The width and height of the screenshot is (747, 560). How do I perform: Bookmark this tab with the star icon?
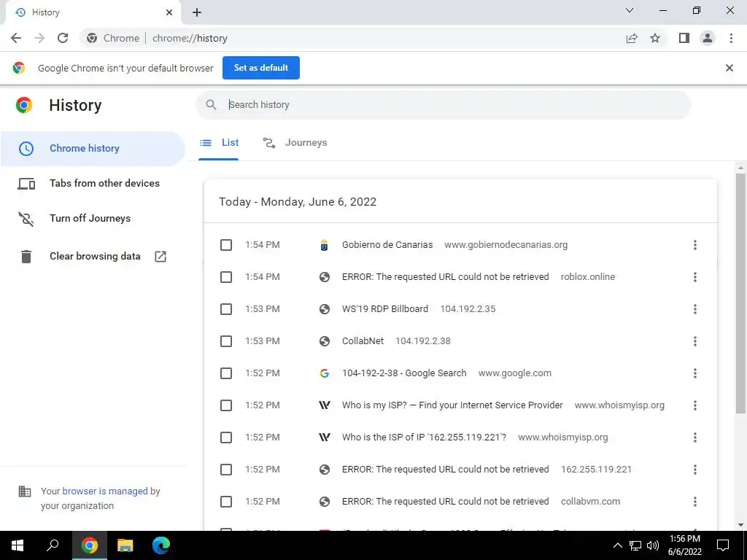click(655, 38)
